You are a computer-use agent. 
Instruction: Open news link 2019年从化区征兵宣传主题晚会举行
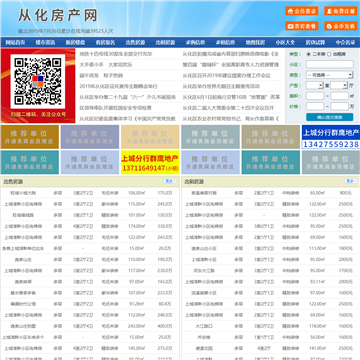[x=118, y=86]
